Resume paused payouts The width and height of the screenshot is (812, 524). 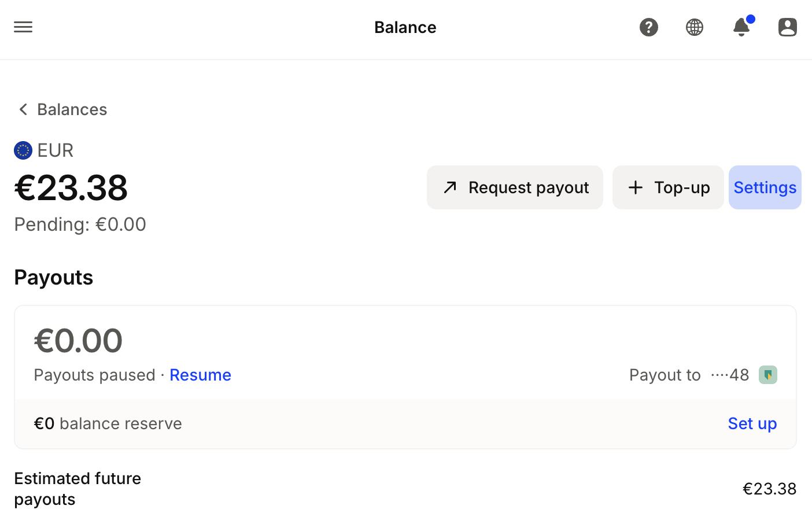click(200, 375)
